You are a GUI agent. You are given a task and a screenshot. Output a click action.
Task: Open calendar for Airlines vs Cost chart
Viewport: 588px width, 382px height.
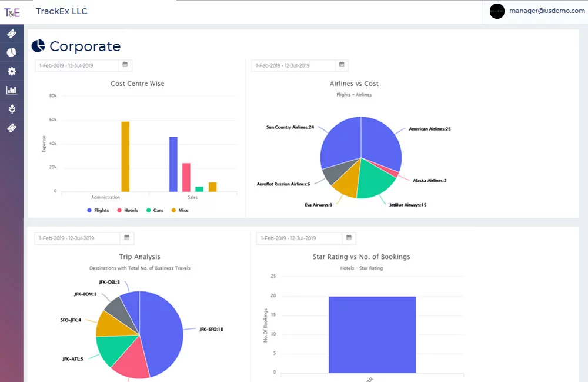coord(342,65)
